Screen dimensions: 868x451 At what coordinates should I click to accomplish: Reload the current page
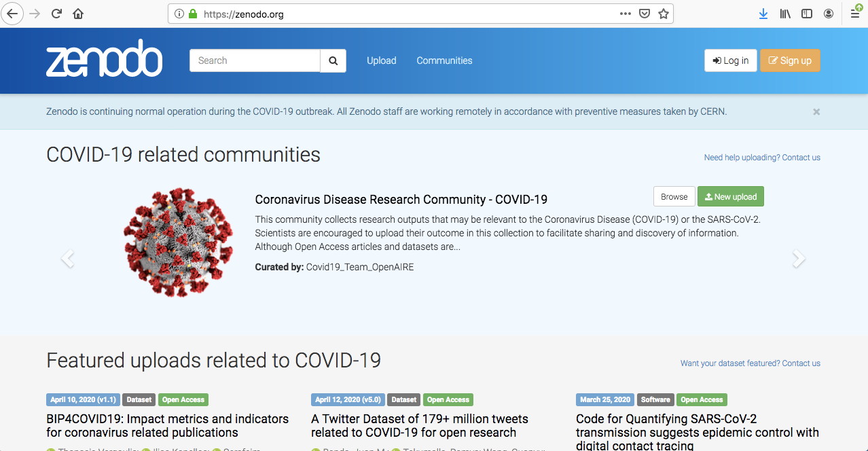tap(57, 14)
